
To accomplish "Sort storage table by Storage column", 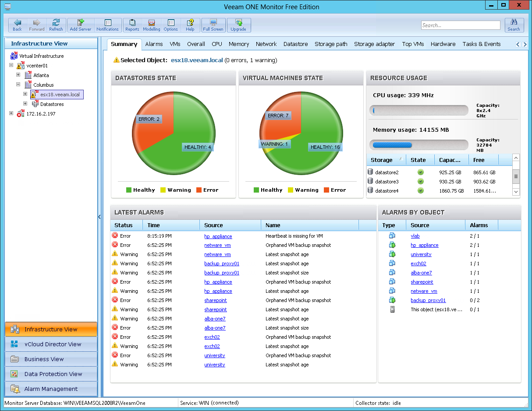I will coord(387,160).
